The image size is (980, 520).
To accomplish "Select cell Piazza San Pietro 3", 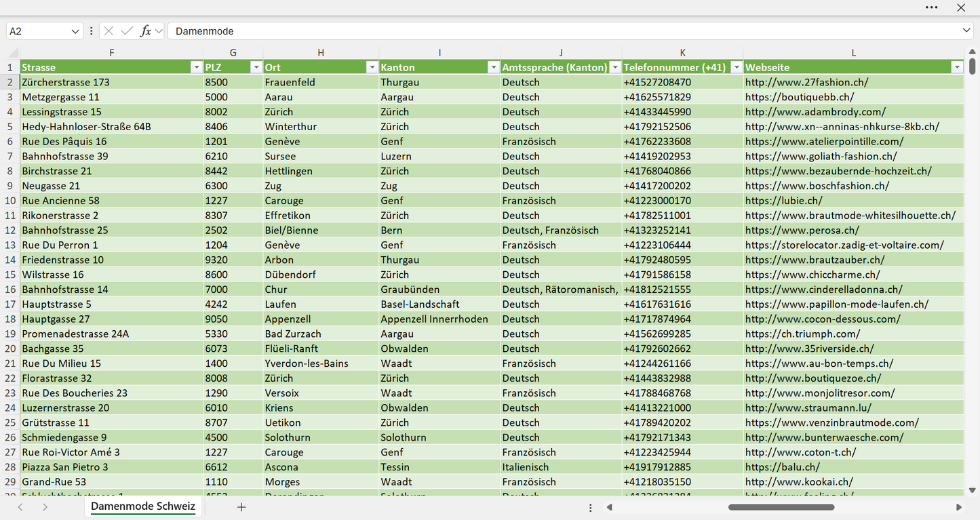I will click(111, 467).
